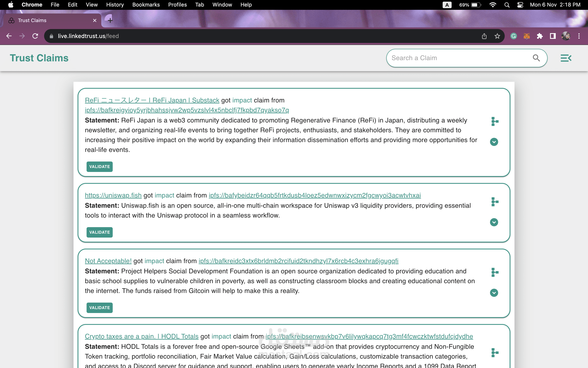
Task: Reload the page
Action: coord(35,36)
